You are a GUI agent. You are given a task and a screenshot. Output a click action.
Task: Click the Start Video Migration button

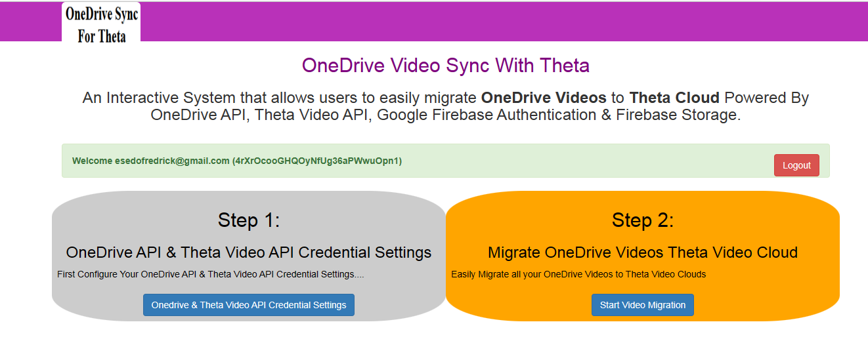[x=643, y=305]
